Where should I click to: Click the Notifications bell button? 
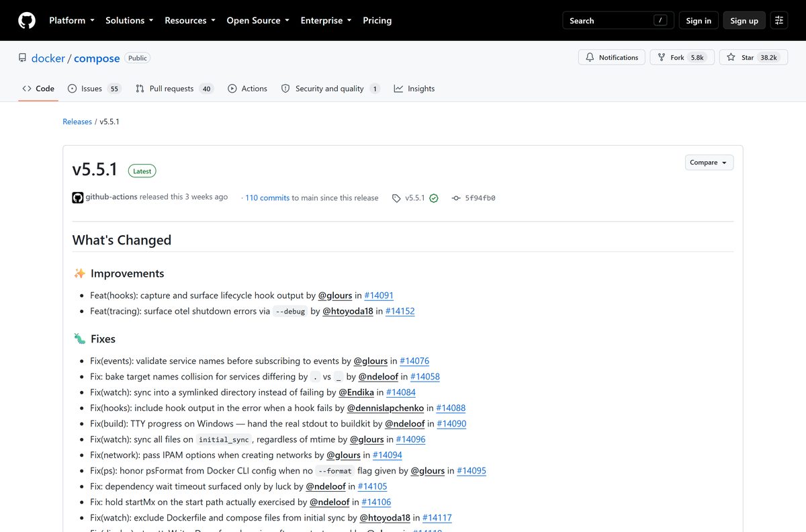point(612,58)
